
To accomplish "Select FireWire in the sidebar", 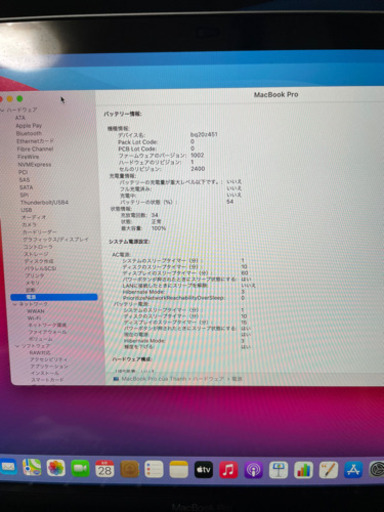I will (28, 157).
